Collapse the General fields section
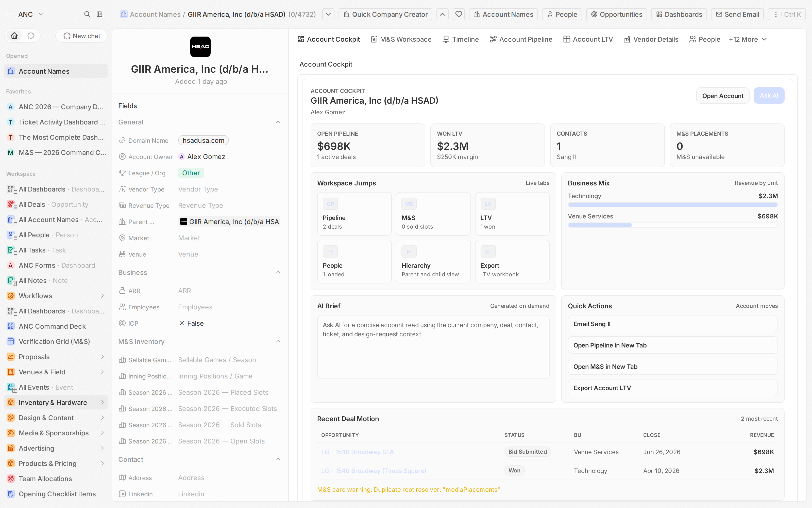This screenshot has height=508, width=812. [278, 122]
